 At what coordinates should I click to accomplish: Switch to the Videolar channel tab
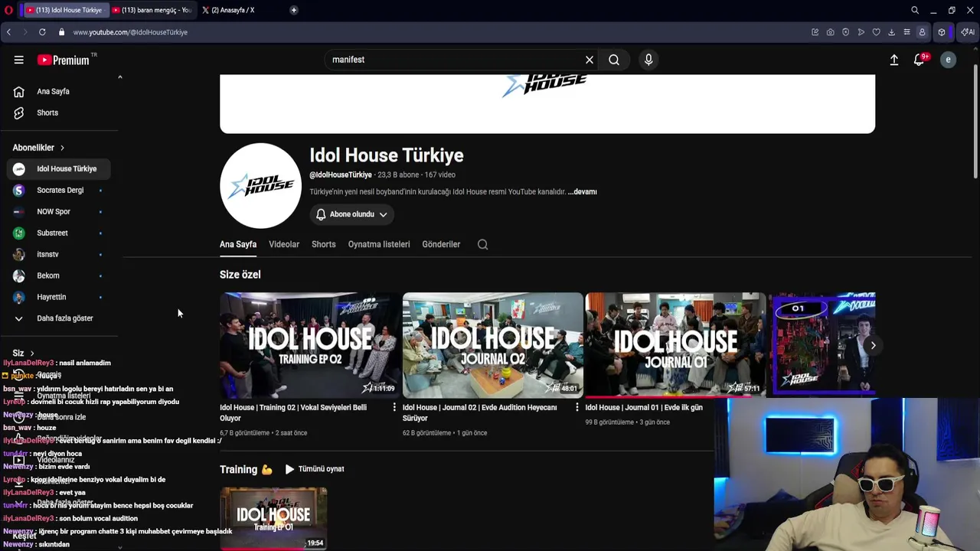tap(284, 244)
